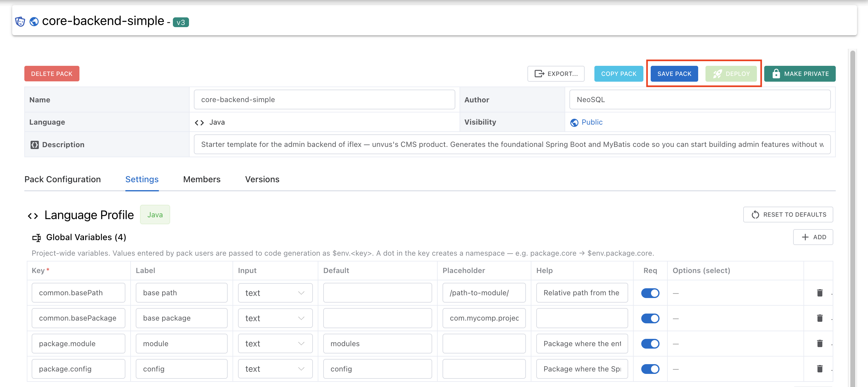Click the Description field info icon
The height and width of the screenshot is (387, 868).
(35, 145)
